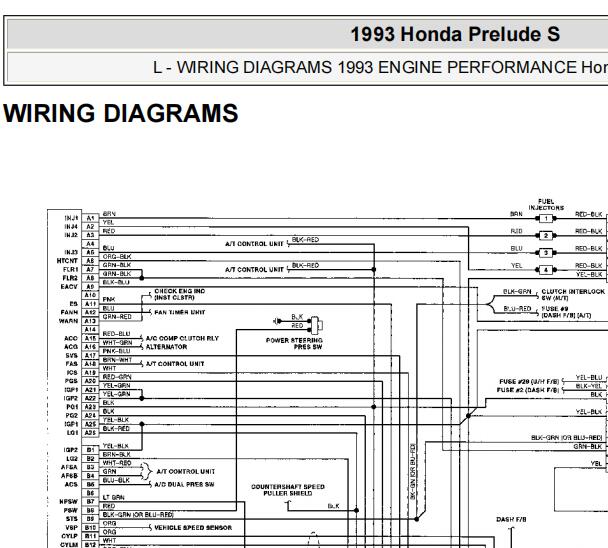The height and width of the screenshot is (548, 608).
Task: Click the "RED-GRN" wire color label
Action: (117, 377)
